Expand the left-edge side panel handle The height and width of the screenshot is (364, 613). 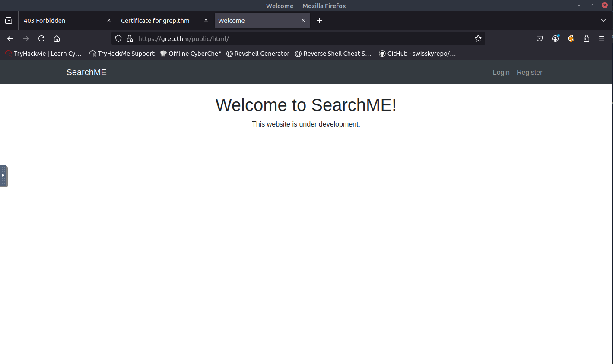[x=3, y=176]
